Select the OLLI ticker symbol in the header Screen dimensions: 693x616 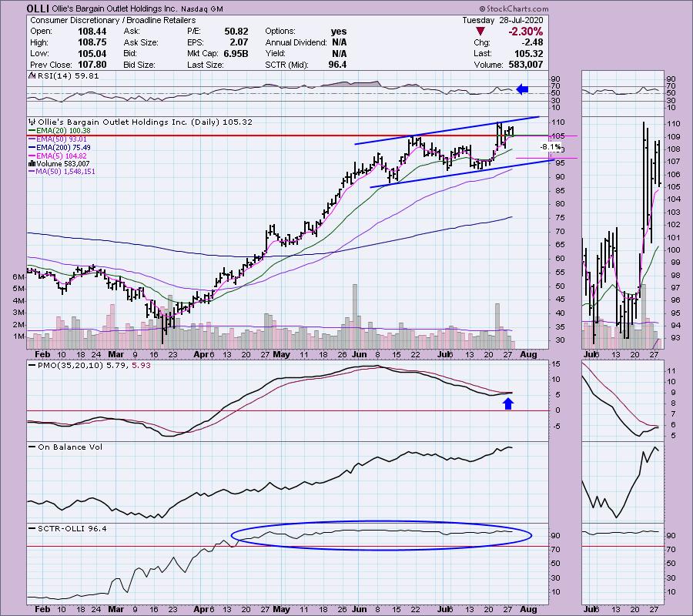click(x=38, y=8)
